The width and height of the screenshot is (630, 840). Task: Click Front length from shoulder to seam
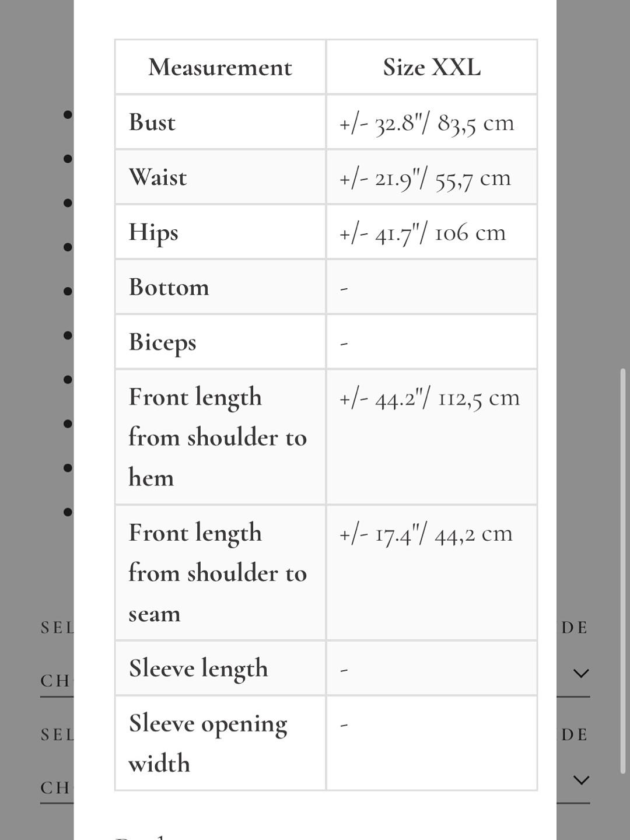tap(218, 573)
